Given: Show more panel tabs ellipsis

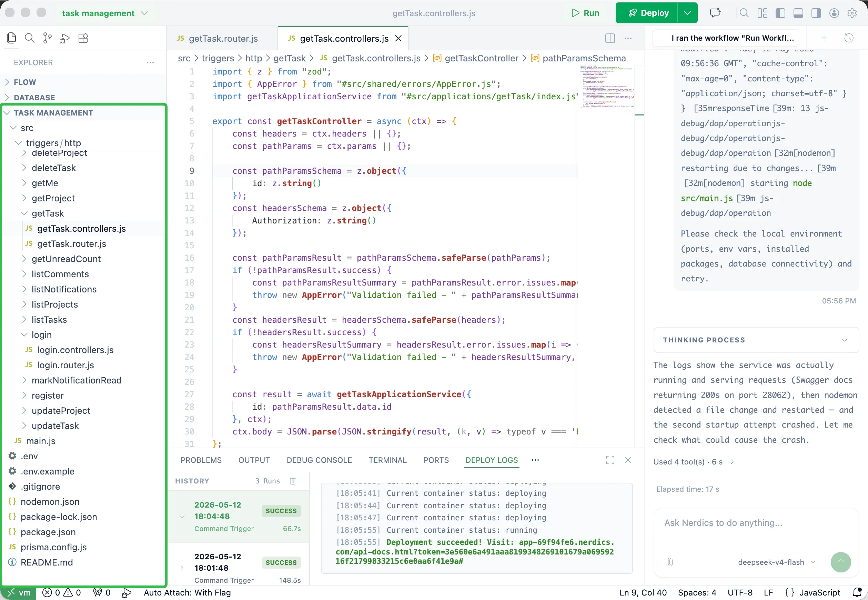Looking at the screenshot, I should (x=535, y=460).
